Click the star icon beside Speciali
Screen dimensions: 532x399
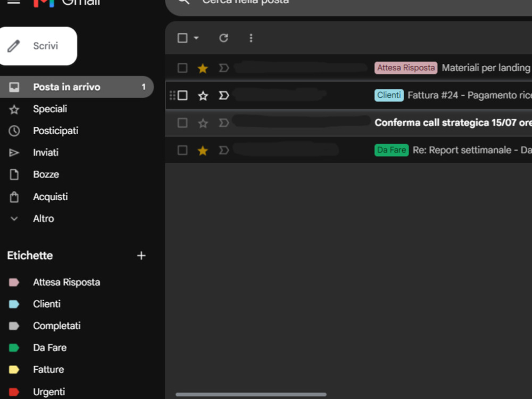coord(14,109)
